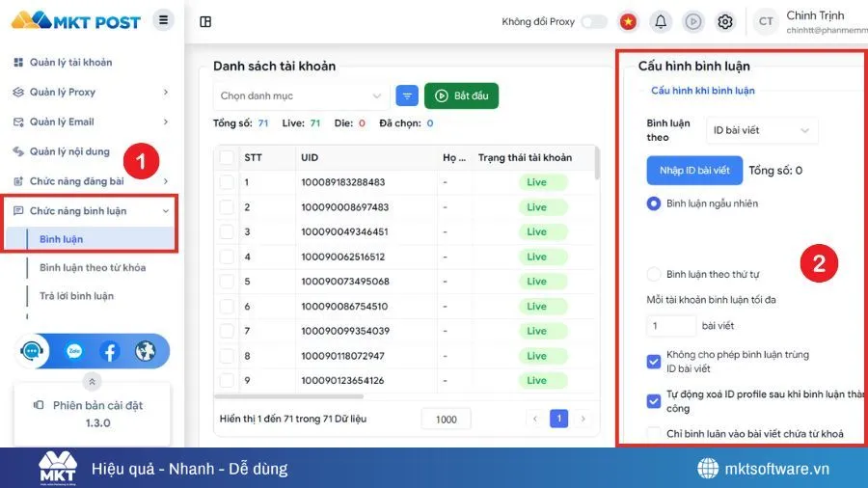The width and height of the screenshot is (868, 488).
Task: Select Trả lời bình luận submenu
Action: (76, 296)
